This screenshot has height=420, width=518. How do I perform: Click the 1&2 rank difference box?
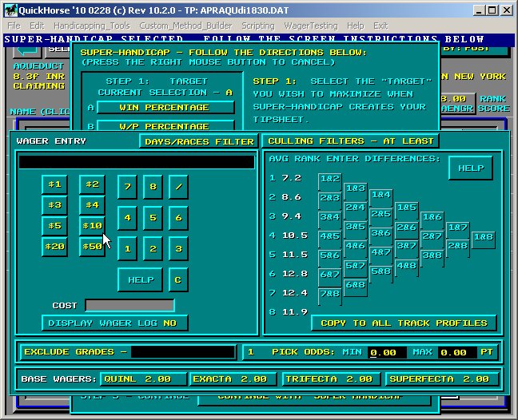[x=329, y=179]
